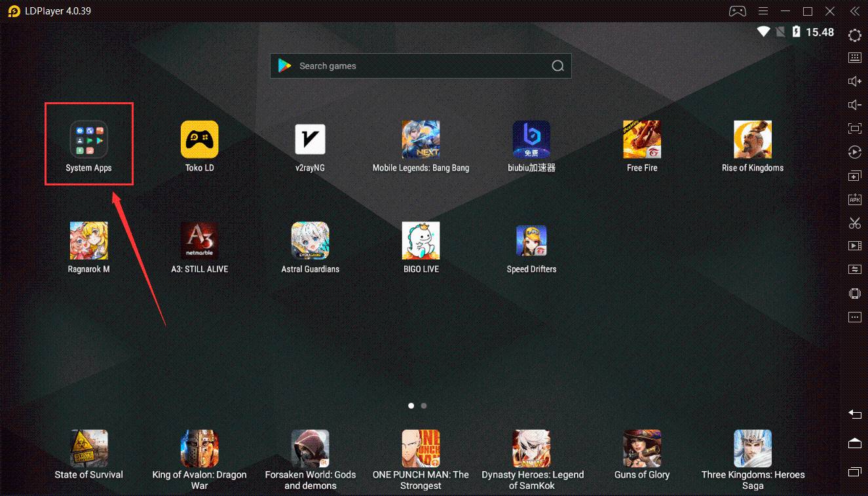The height and width of the screenshot is (496, 868).
Task: Open shared folder transfer icon
Action: tap(854, 269)
